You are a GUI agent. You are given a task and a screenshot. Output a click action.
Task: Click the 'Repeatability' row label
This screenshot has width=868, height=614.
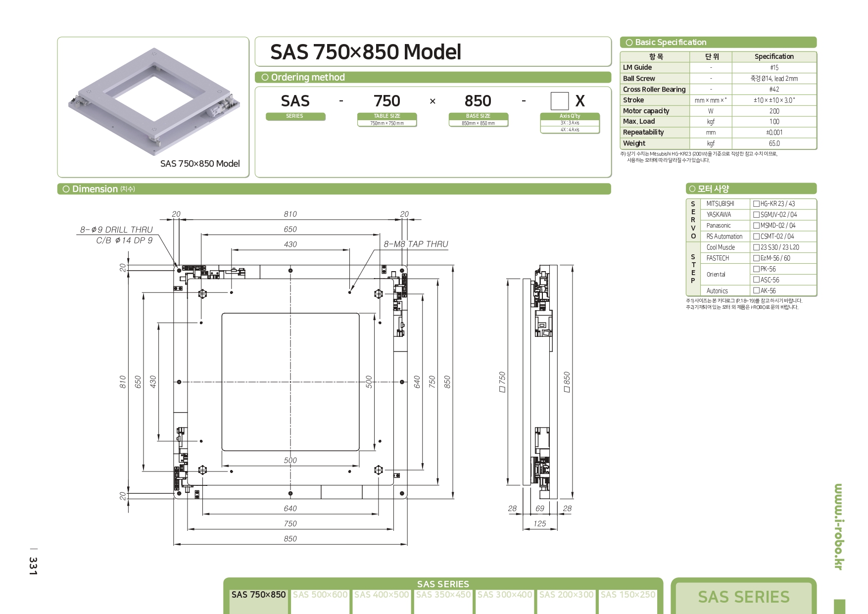pos(643,132)
